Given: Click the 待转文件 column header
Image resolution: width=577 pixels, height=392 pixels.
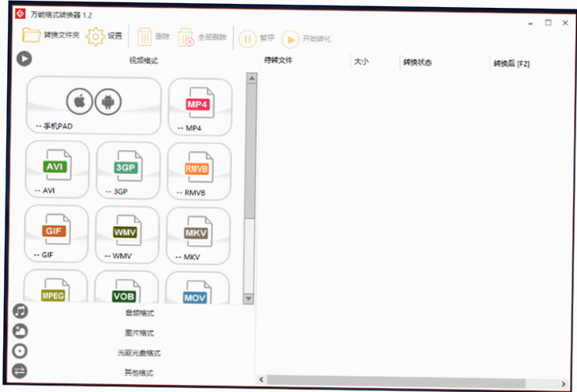Looking at the screenshot, I should tap(278, 60).
